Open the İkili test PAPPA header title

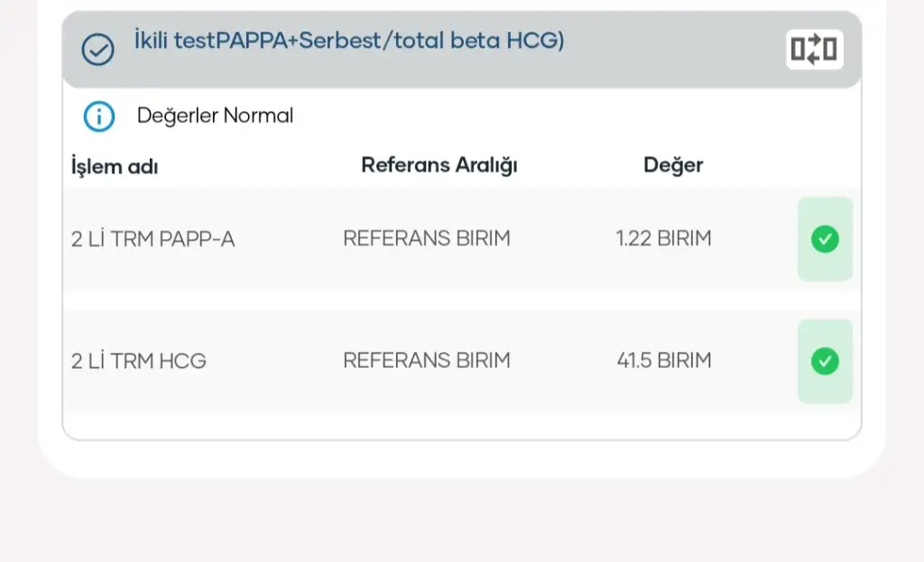pyautogui.click(x=349, y=41)
